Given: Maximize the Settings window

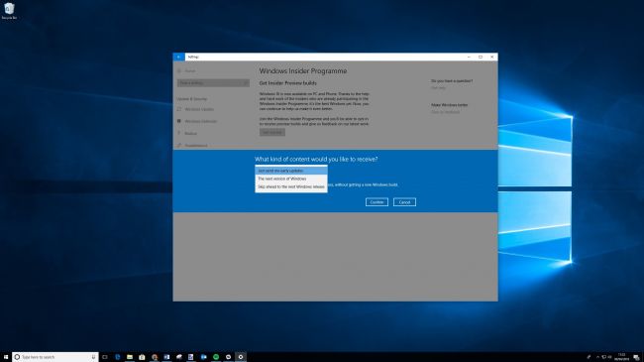Looking at the screenshot, I should tap(481, 57).
